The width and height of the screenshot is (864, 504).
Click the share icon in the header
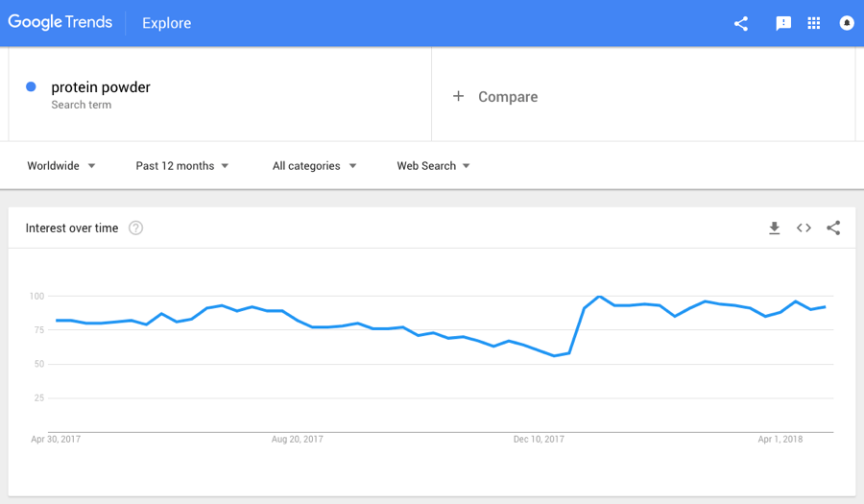[x=741, y=23]
